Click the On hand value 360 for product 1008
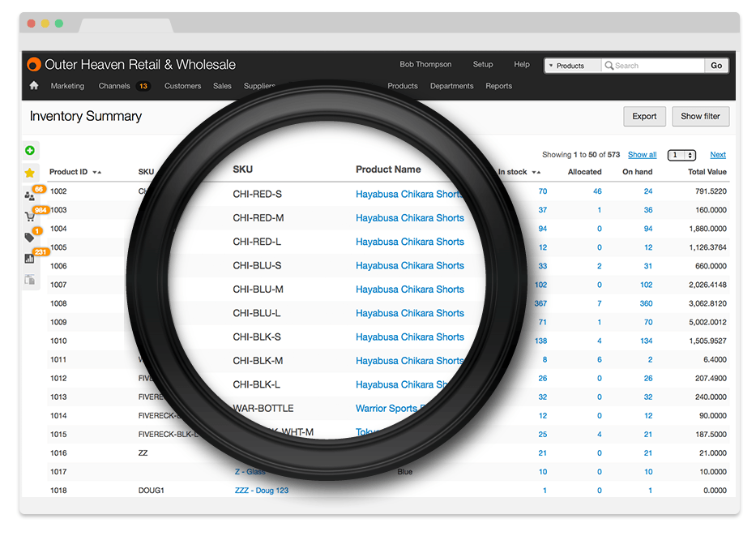Screen dimensions: 756x549 tap(646, 303)
